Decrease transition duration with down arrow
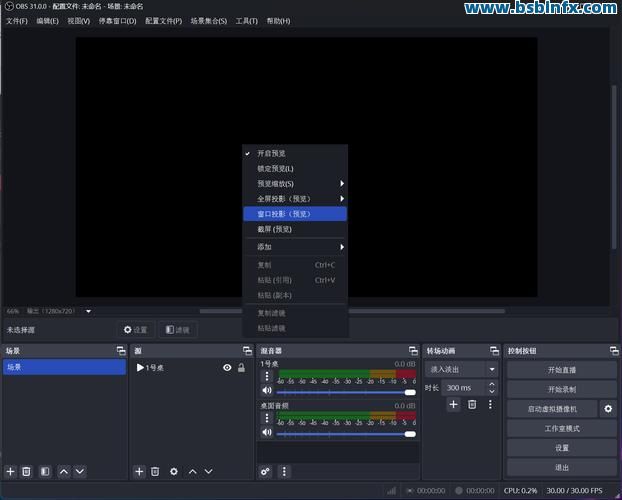The image size is (622, 500). 492,391
